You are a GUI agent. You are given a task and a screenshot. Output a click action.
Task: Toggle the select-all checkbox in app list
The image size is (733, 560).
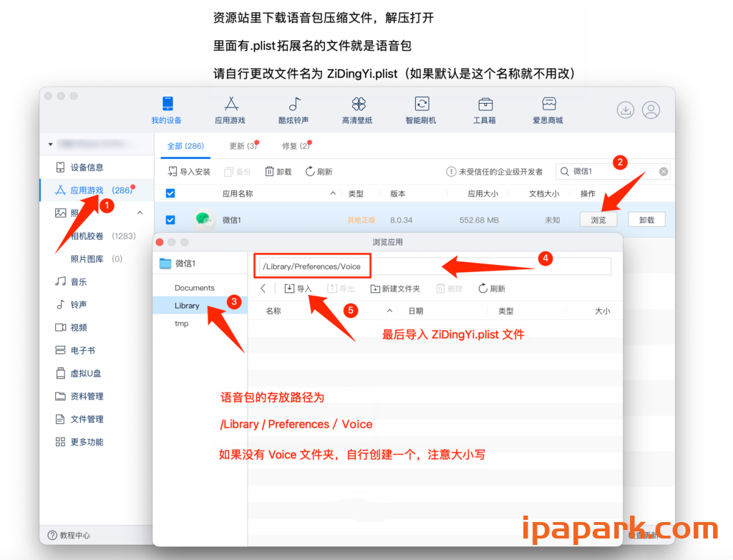(x=170, y=193)
